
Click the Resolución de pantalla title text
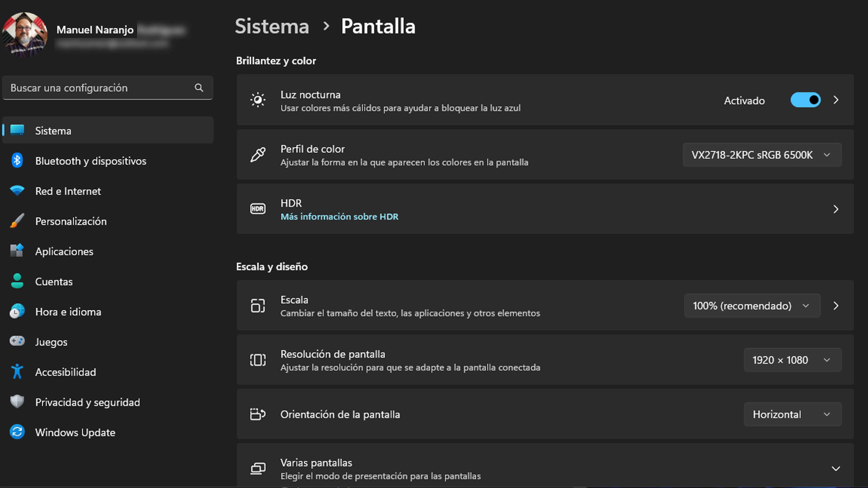pos(333,354)
